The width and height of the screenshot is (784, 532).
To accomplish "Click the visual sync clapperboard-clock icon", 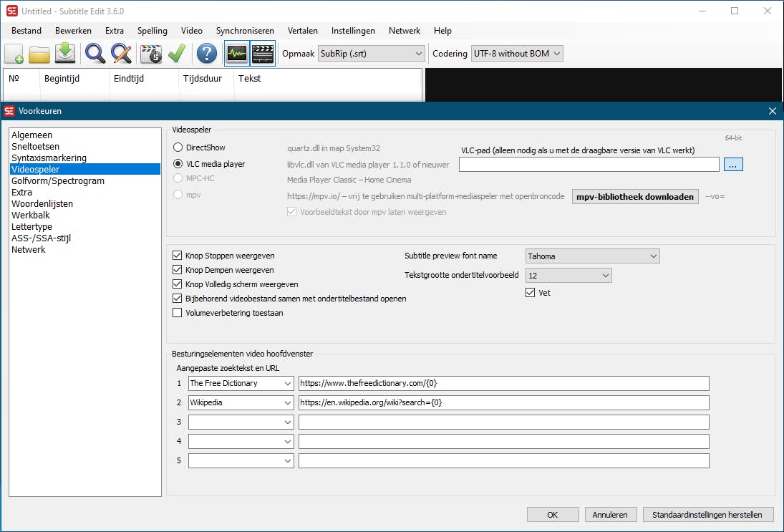I will (151, 54).
